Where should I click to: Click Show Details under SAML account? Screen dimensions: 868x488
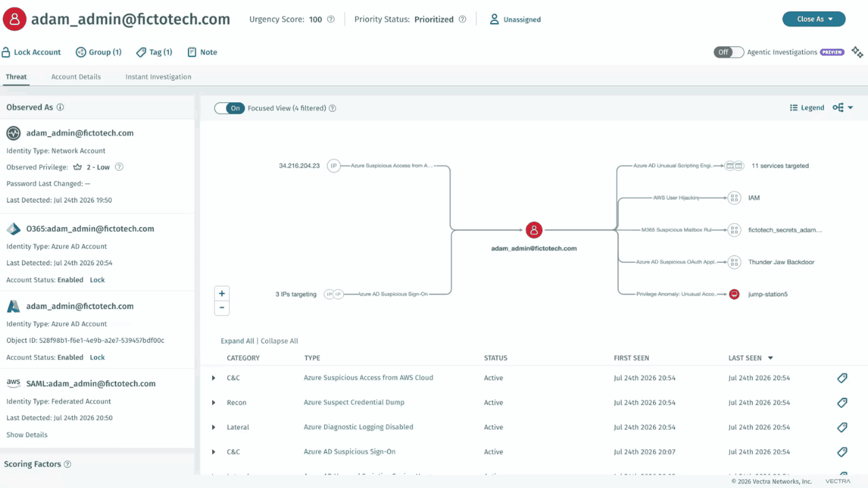(x=27, y=435)
